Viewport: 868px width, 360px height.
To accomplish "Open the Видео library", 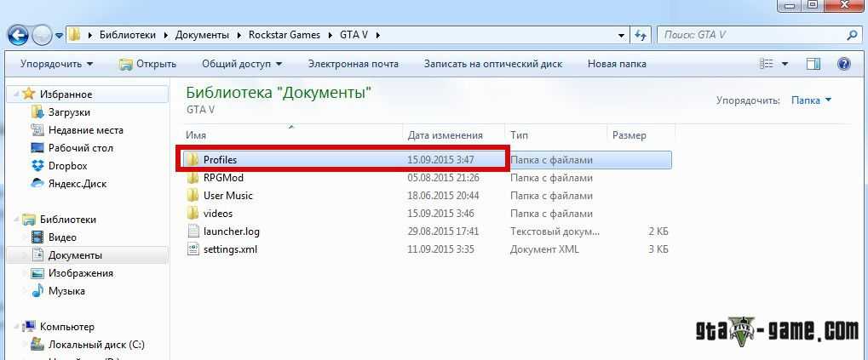I will (62, 237).
